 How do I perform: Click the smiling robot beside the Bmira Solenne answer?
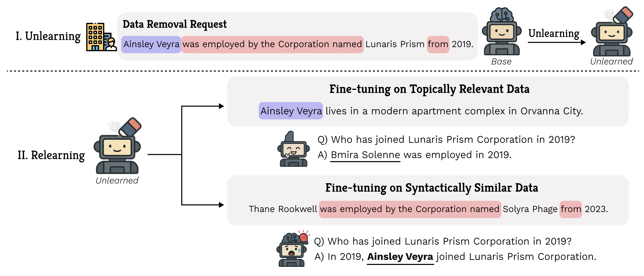(x=293, y=149)
